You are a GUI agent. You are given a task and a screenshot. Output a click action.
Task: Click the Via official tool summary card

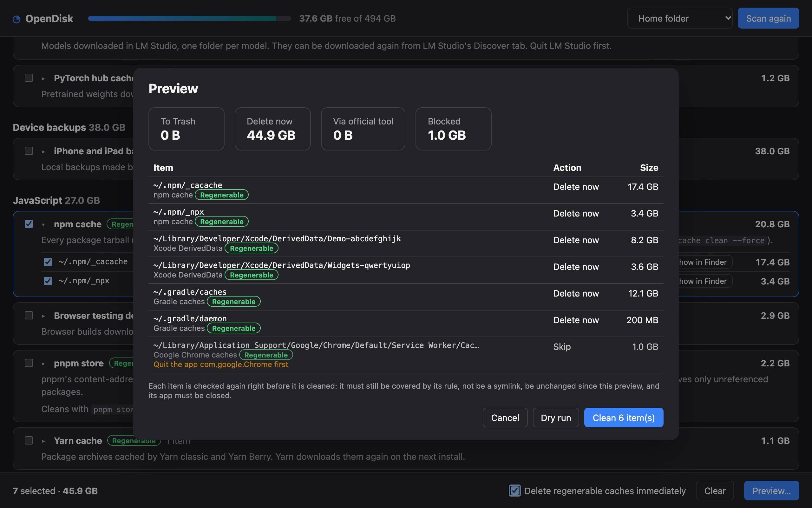[363, 129]
